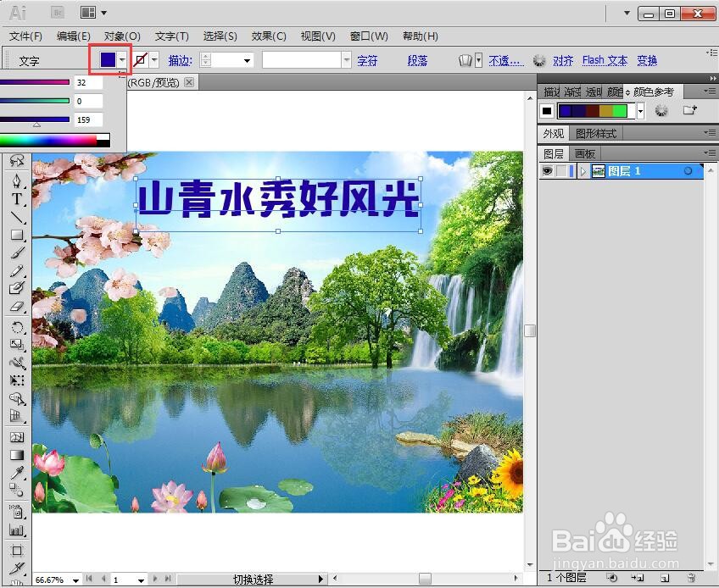Click the 段落 link
Screen dimensions: 719x588
click(x=417, y=60)
